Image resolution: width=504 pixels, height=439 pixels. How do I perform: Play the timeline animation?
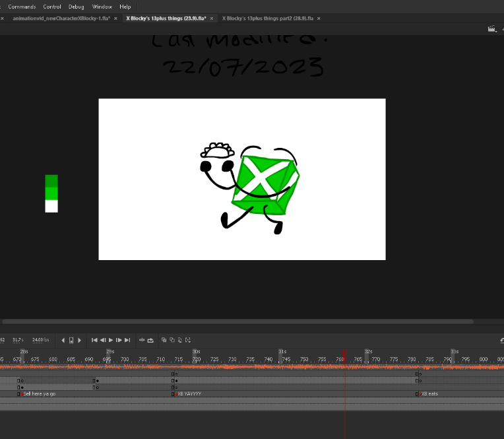[x=111, y=340]
